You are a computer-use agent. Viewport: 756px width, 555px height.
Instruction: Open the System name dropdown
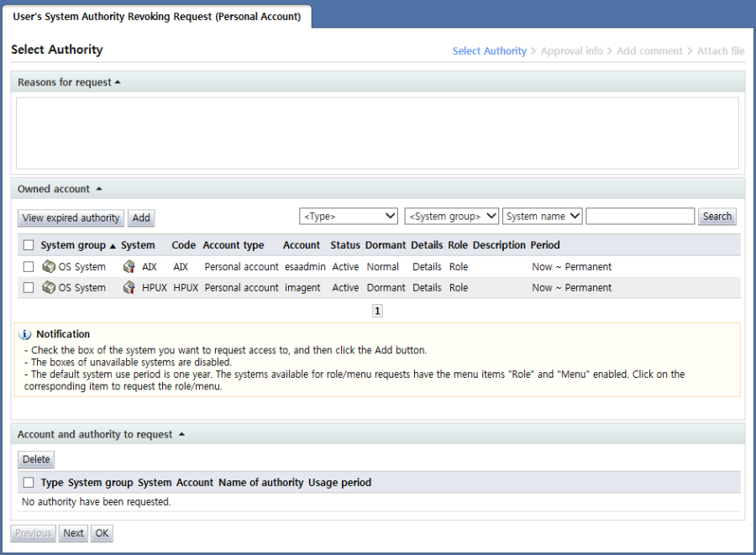coord(542,217)
